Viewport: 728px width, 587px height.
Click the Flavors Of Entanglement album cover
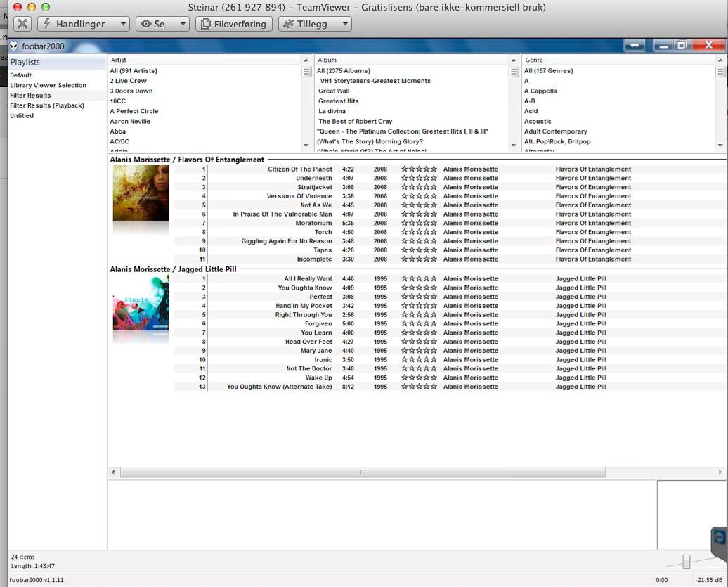pos(141,193)
